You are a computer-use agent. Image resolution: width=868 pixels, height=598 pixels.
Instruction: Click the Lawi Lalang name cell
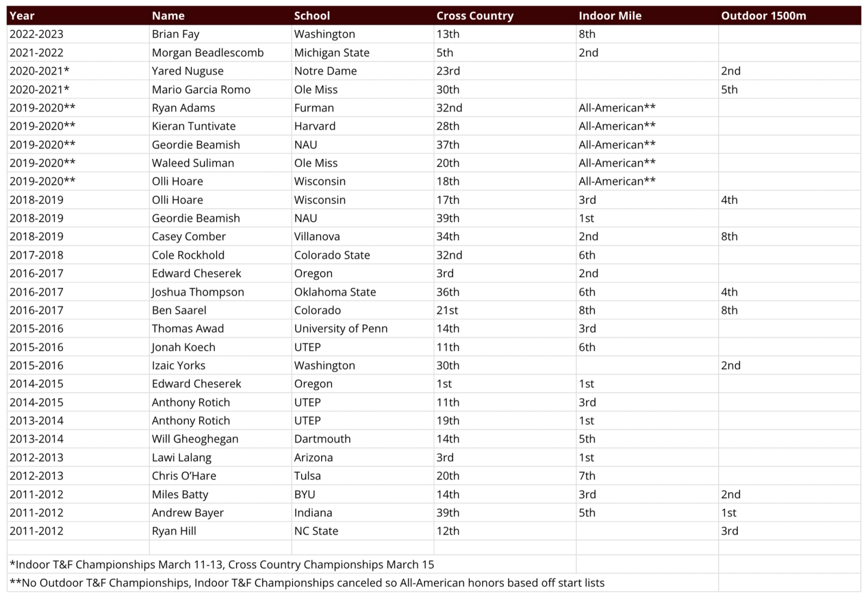click(x=220, y=457)
